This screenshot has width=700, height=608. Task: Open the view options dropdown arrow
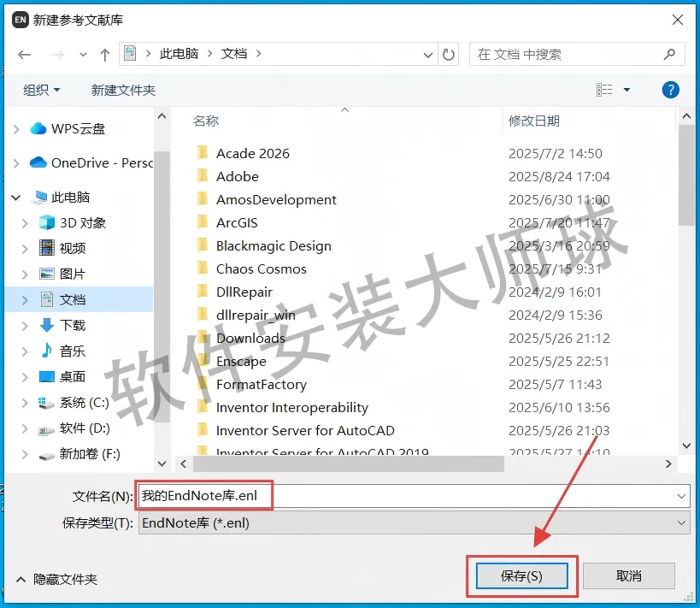coord(626,90)
